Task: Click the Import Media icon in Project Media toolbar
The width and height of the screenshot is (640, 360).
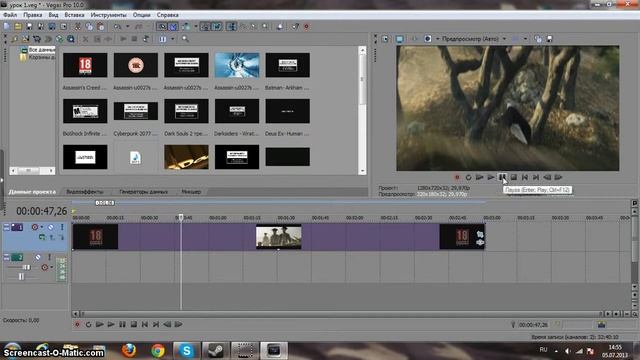Action: tap(26, 39)
